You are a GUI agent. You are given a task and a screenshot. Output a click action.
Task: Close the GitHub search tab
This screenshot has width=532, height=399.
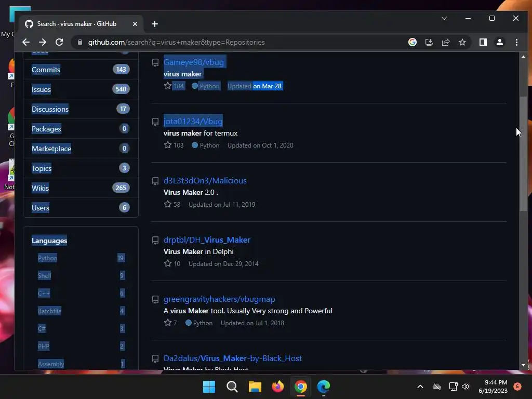point(135,24)
